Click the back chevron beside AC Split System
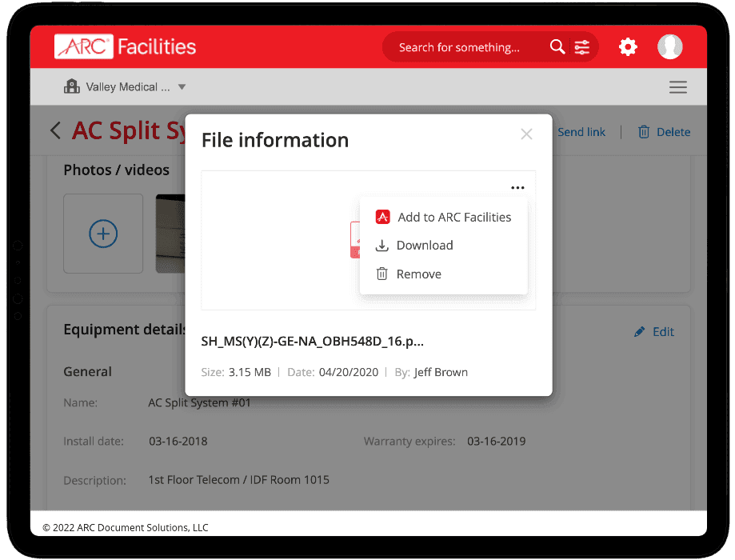Screen dimensions: 735x560 coord(54,130)
